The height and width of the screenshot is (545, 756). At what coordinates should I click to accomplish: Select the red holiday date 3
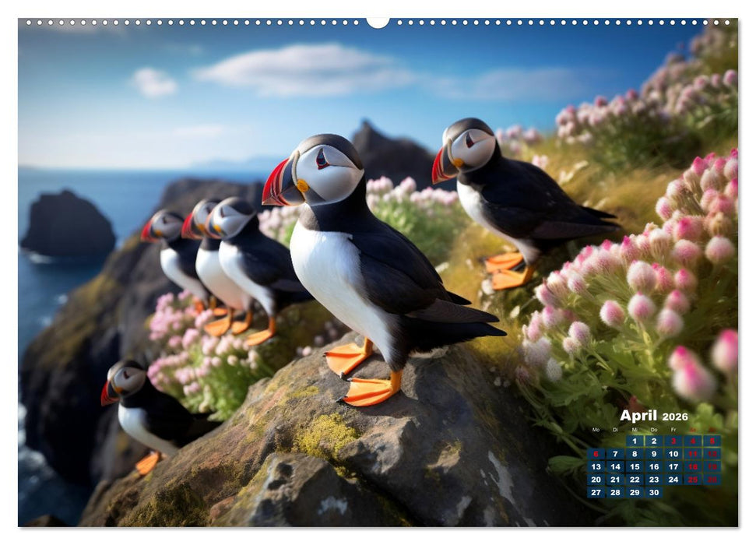tap(673, 441)
